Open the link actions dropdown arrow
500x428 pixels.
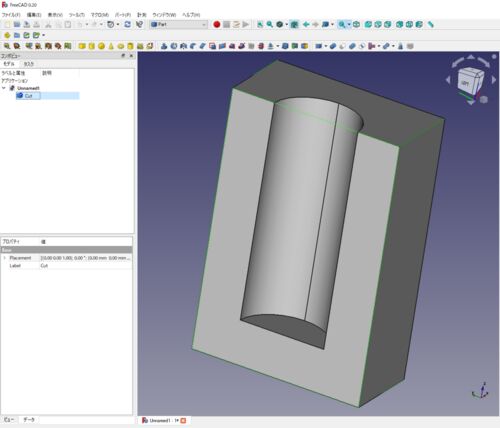[x=44, y=35]
